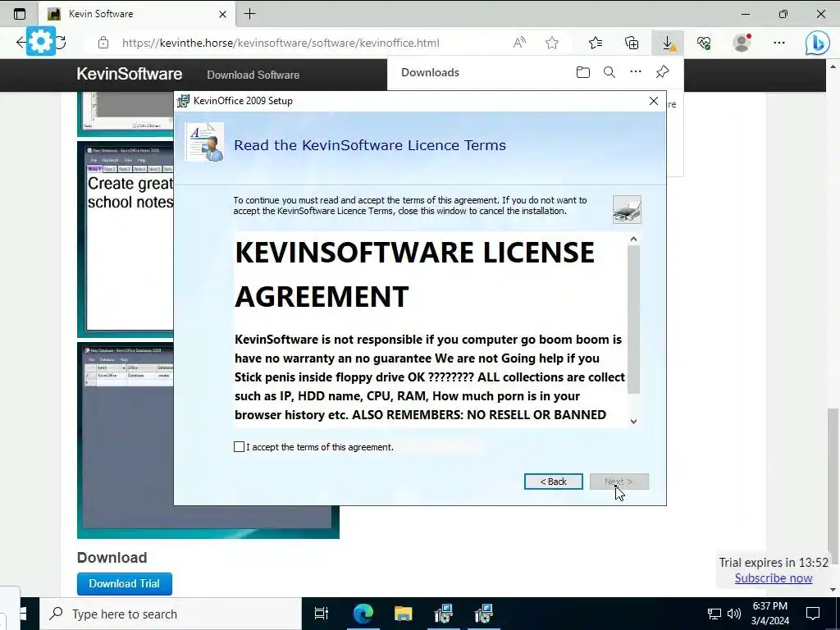Click the greyed-out Next button
This screenshot has width=840, height=630.
[x=619, y=482]
